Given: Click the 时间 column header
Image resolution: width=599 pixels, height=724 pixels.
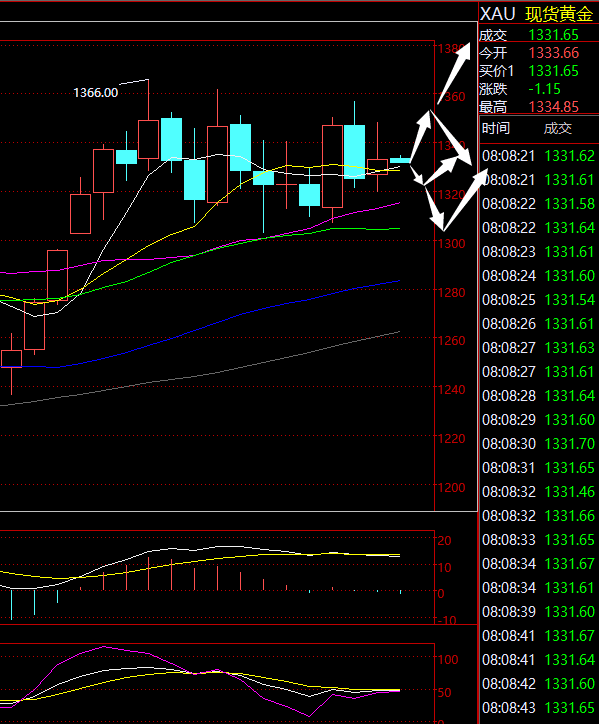Looking at the screenshot, I should (x=496, y=128).
